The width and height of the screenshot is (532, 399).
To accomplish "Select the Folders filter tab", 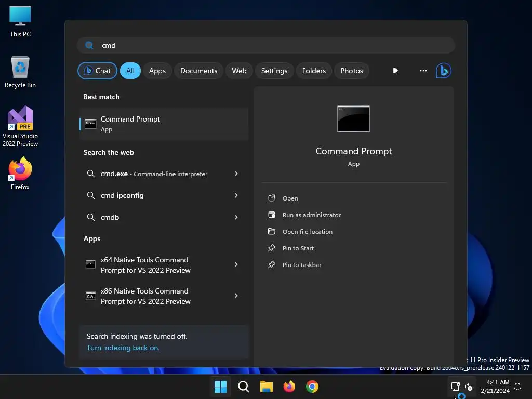I will click(x=314, y=71).
